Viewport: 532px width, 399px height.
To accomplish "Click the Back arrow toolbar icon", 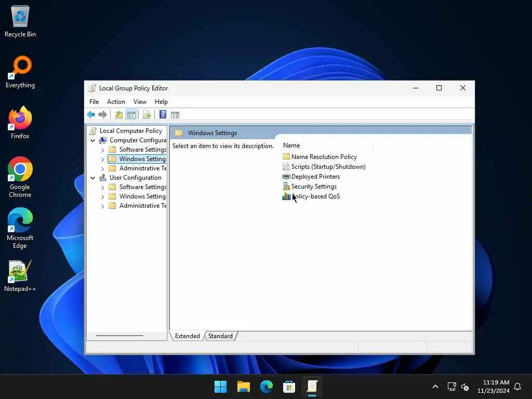I will click(x=91, y=115).
